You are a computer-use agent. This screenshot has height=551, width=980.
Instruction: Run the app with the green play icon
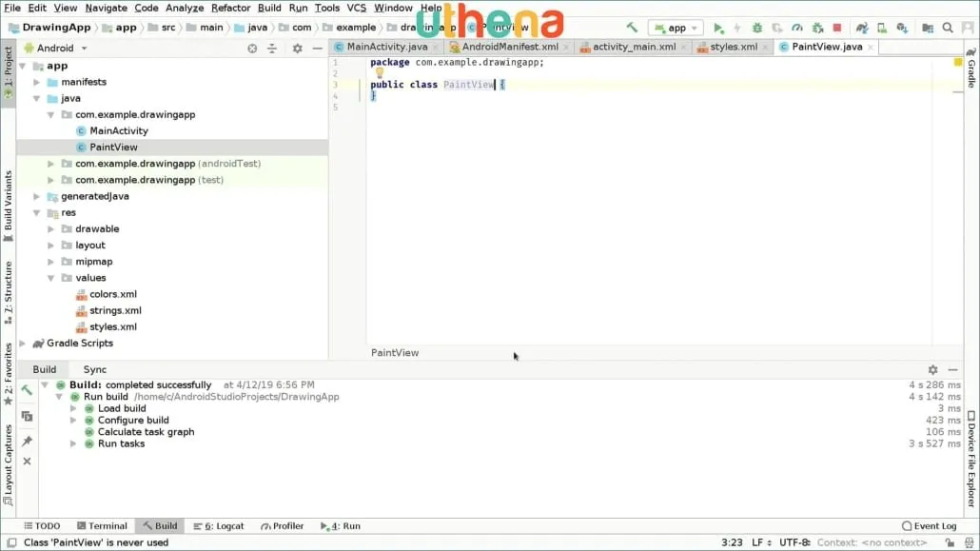pyautogui.click(x=718, y=28)
